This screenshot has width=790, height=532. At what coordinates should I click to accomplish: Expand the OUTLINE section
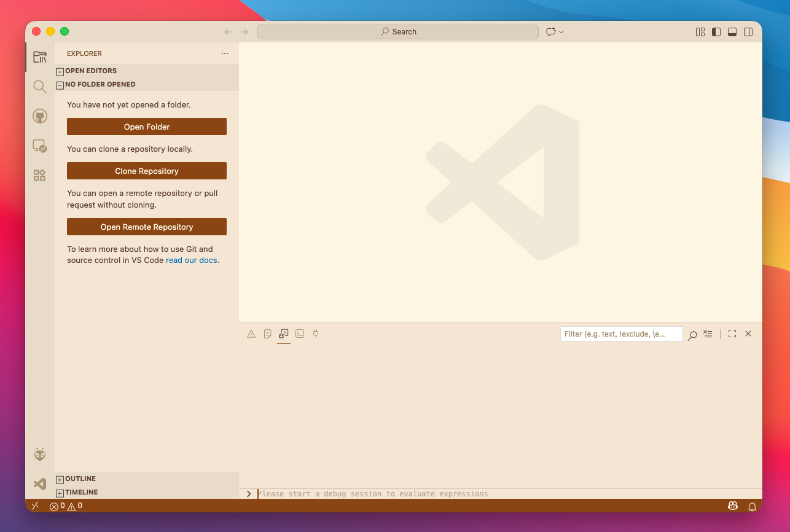pyautogui.click(x=59, y=479)
